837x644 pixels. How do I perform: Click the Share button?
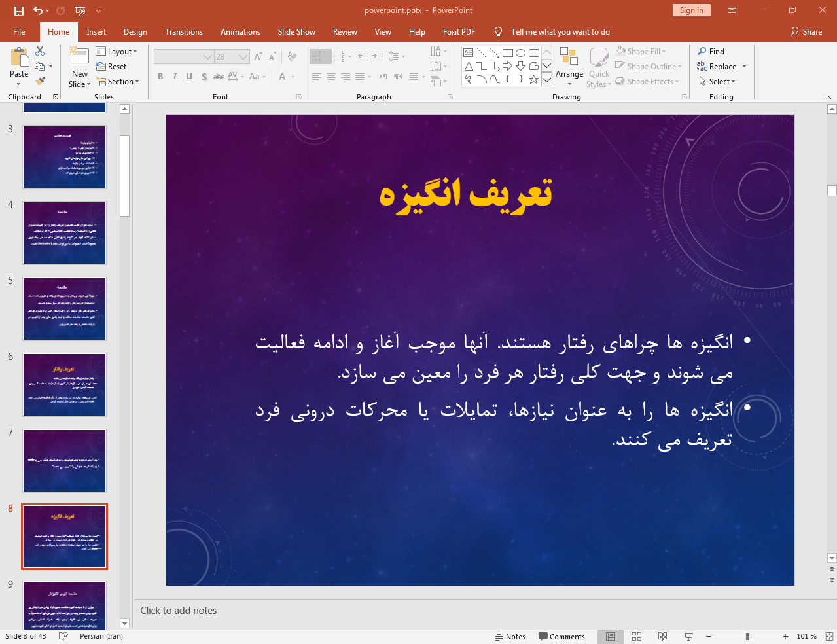tap(806, 31)
